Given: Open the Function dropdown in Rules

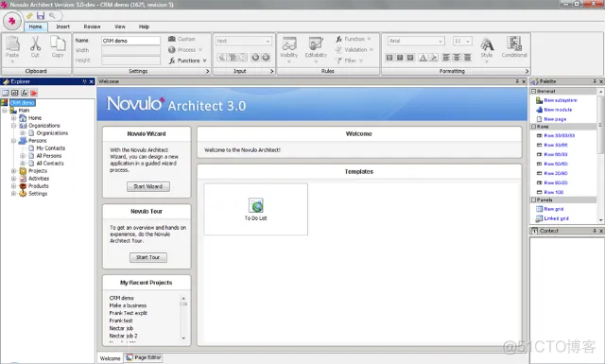Looking at the screenshot, I should (x=353, y=39).
